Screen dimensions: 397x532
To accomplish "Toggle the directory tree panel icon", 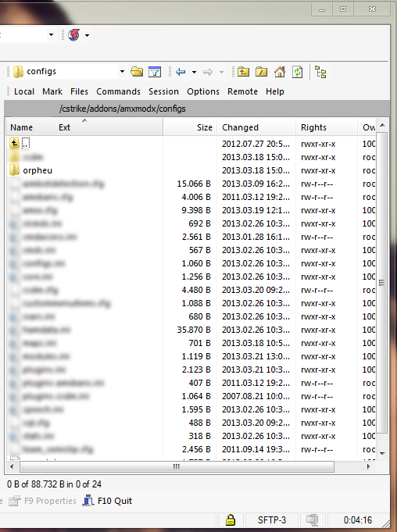I will pos(320,72).
